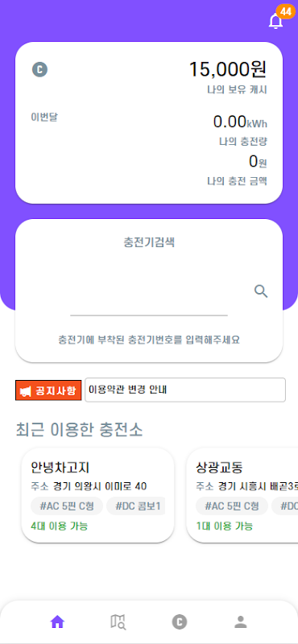
Task: Go to Home in bottom navigation
Action: click(57, 622)
